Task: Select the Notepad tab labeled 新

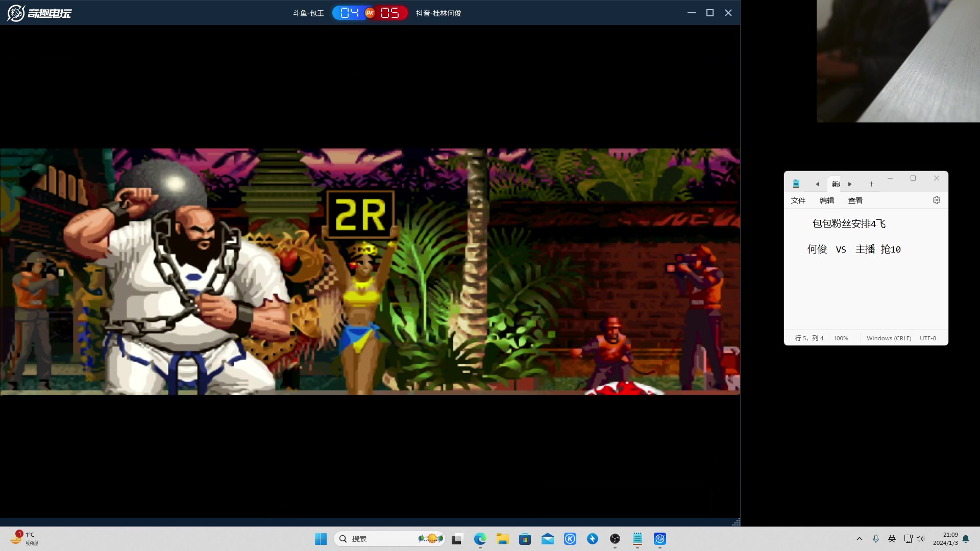Action: (x=836, y=184)
